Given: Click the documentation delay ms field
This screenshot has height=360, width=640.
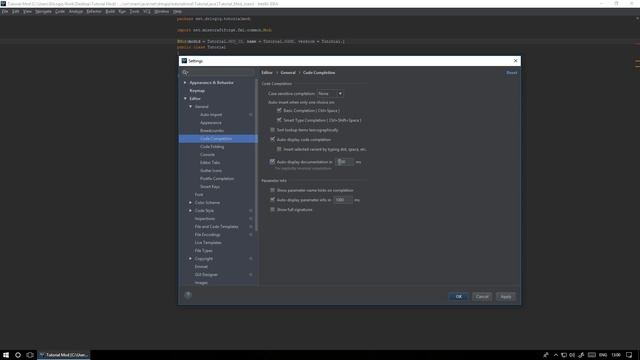Looking at the screenshot, I should point(344,162).
